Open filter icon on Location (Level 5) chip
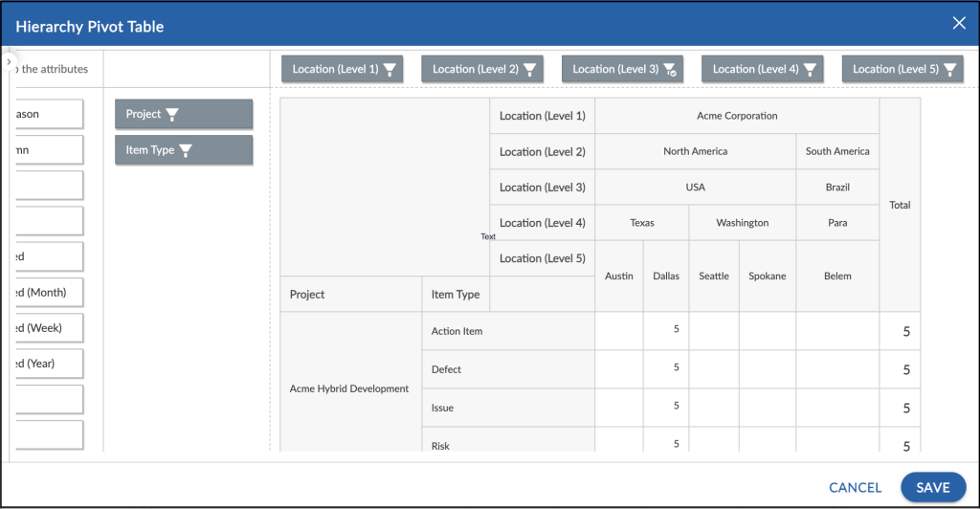 (949, 69)
